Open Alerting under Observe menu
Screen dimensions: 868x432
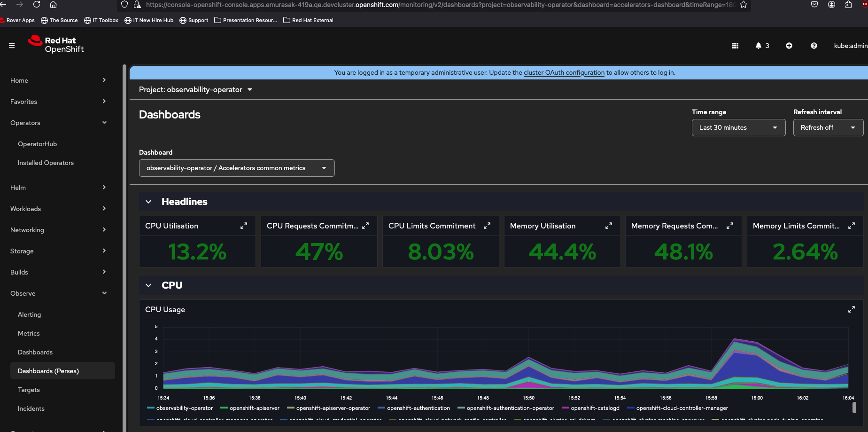(x=29, y=314)
